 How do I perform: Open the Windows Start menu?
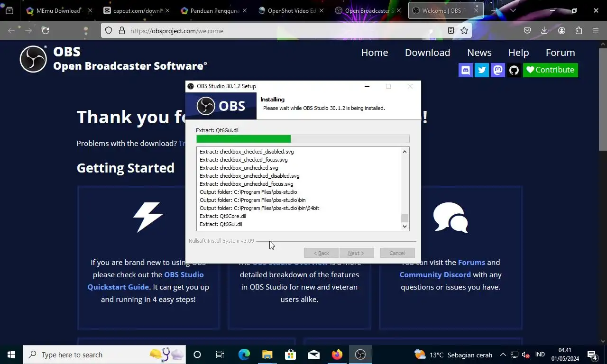coord(11,355)
